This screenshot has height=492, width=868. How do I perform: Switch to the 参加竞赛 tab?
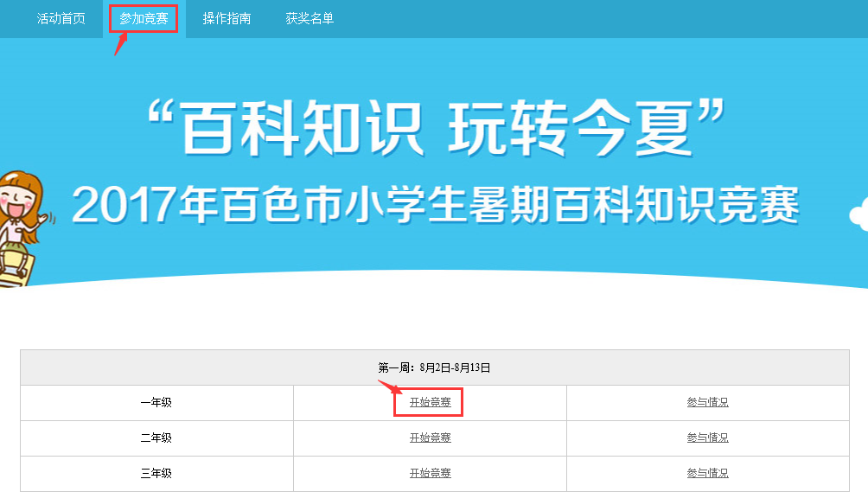coord(144,18)
